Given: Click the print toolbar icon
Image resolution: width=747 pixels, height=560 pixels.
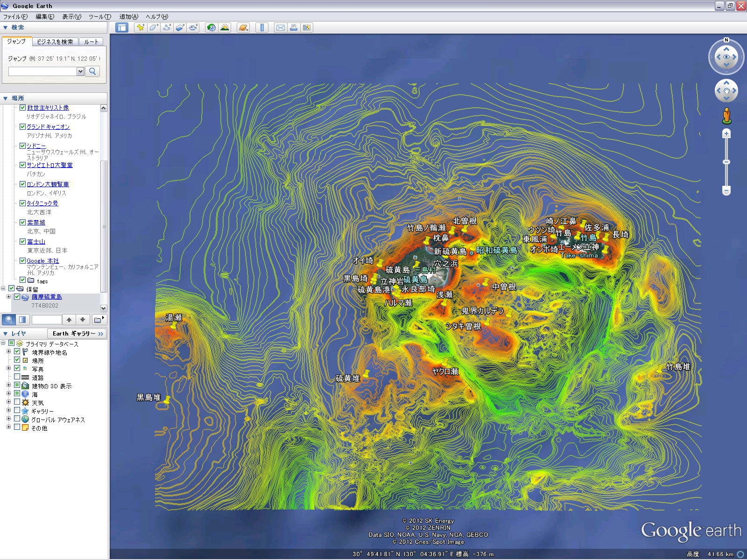Looking at the screenshot, I should [293, 28].
